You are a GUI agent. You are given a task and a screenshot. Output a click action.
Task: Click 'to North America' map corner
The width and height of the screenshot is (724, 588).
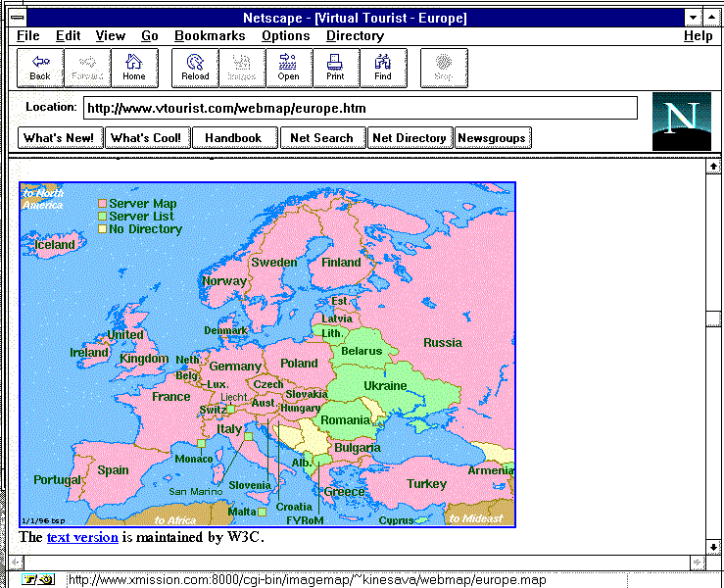(42, 199)
